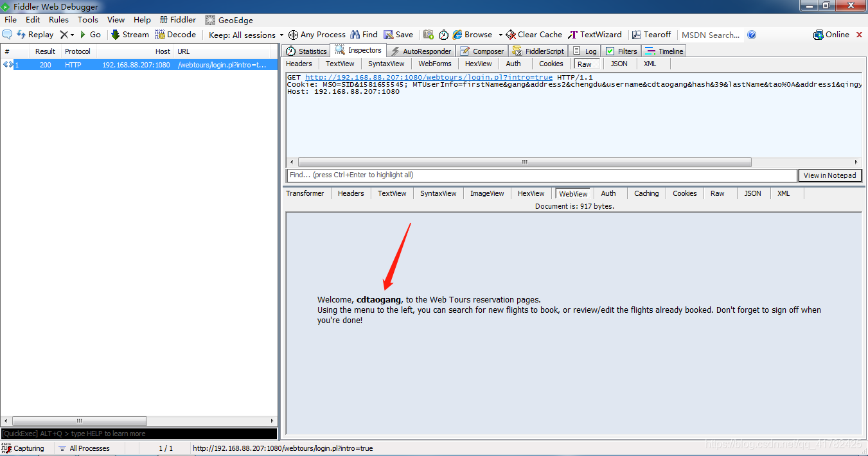868x456 pixels.
Task: Sort sessions by the Result column header
Action: (45, 51)
